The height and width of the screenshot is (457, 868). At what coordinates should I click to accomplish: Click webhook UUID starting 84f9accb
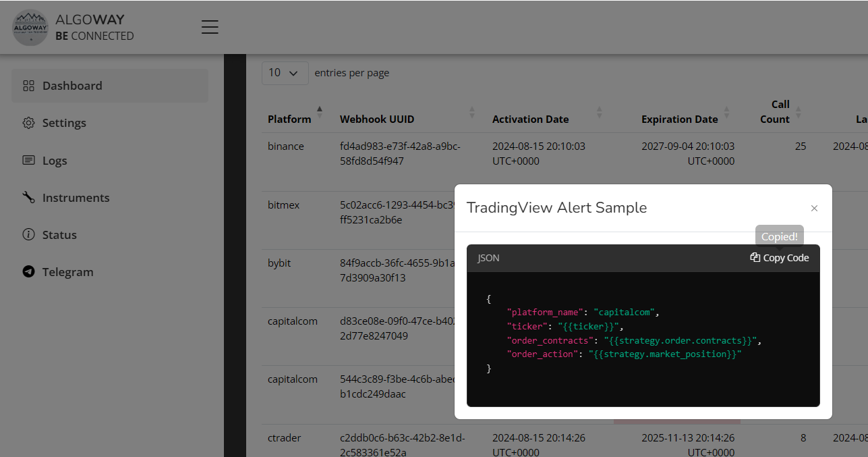397,270
